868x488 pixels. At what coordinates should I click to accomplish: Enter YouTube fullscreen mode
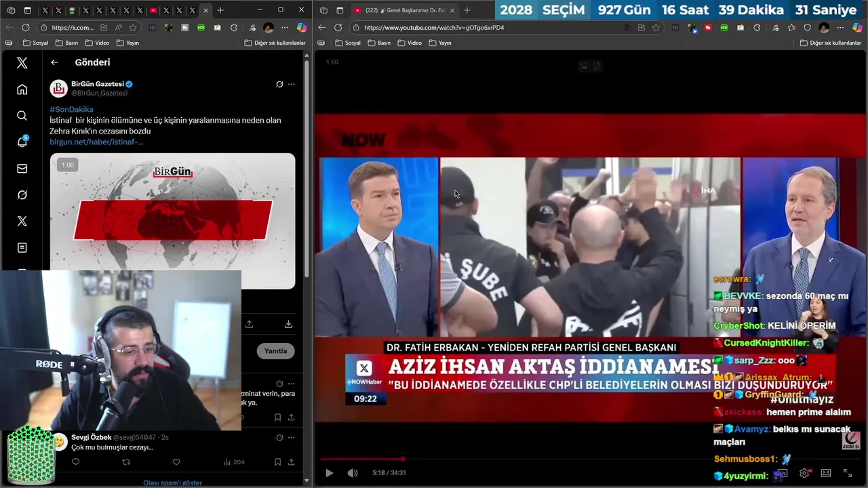click(x=848, y=473)
